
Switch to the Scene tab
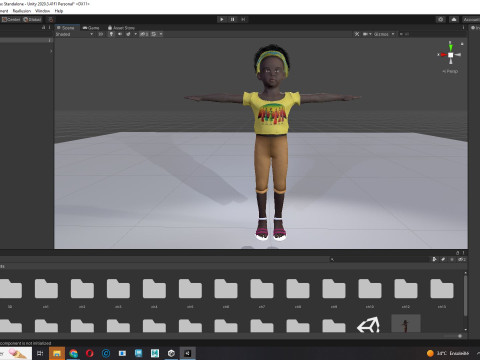[68, 28]
